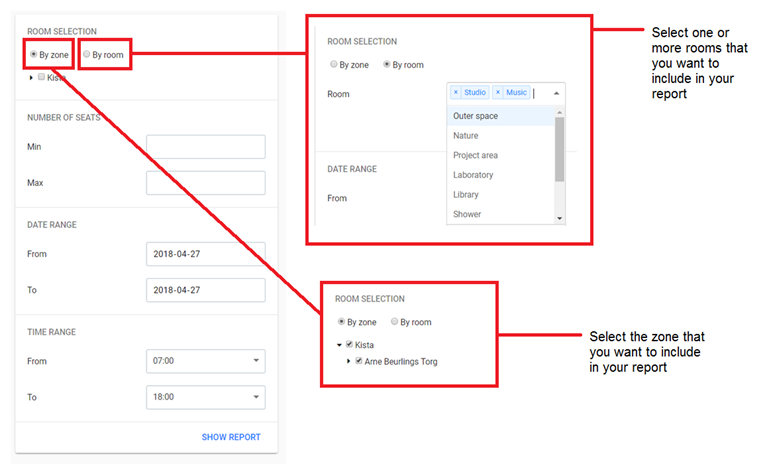Select By zone radio in the zone callout

click(x=341, y=321)
